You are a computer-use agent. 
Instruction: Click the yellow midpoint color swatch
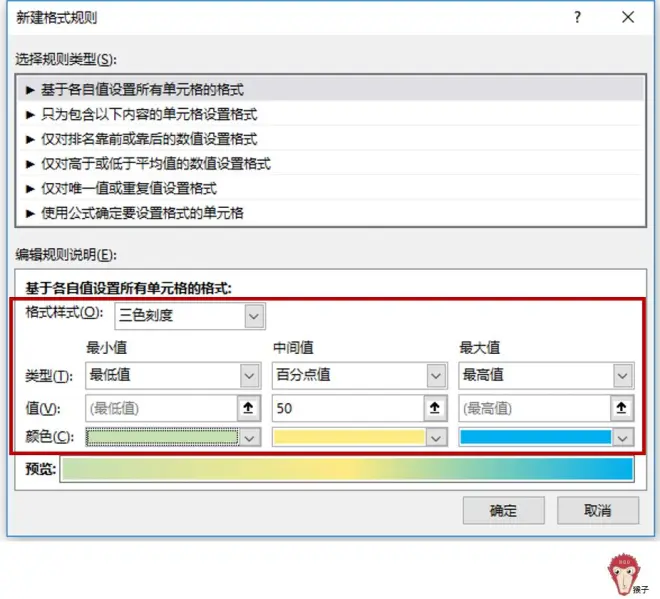(x=349, y=437)
